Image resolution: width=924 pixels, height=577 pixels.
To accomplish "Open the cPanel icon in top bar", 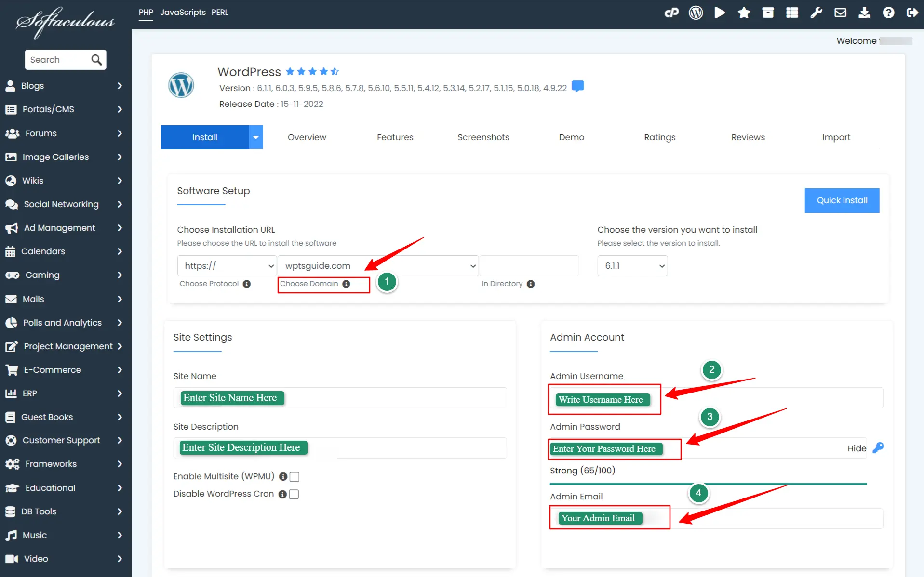I will [671, 13].
